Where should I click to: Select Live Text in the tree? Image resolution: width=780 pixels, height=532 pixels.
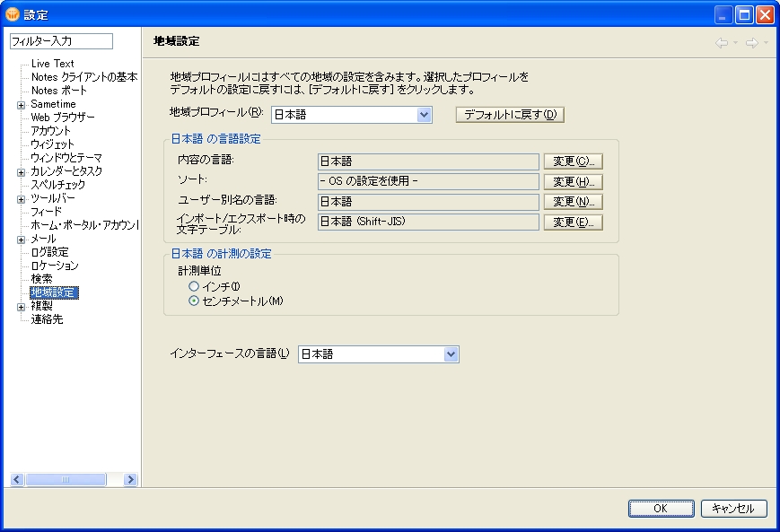click(x=52, y=64)
